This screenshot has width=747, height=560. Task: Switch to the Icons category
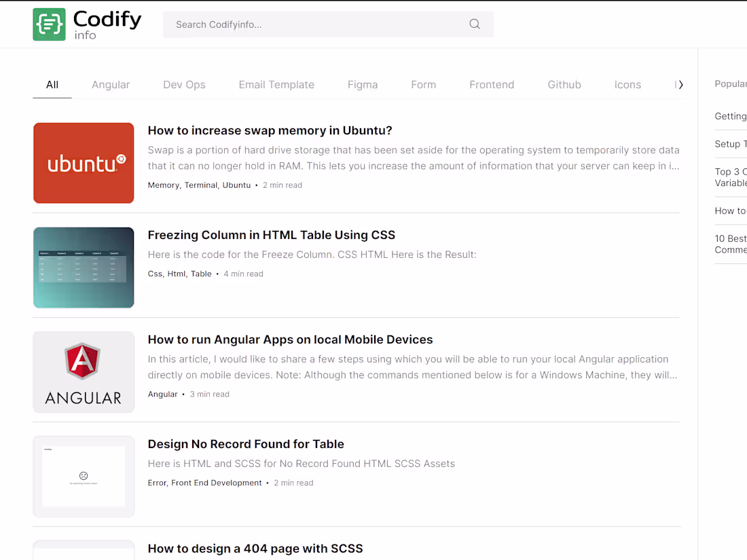tap(627, 84)
